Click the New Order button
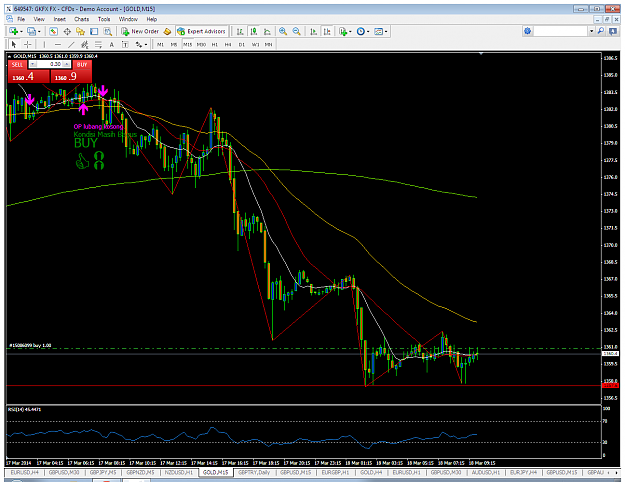 [x=140, y=31]
